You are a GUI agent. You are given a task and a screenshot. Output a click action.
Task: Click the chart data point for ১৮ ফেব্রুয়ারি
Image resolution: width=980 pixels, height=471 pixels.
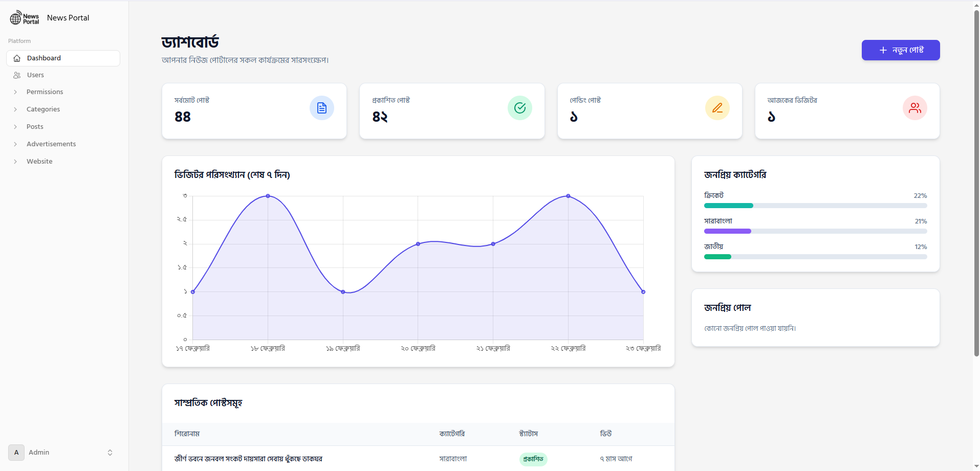(268, 196)
